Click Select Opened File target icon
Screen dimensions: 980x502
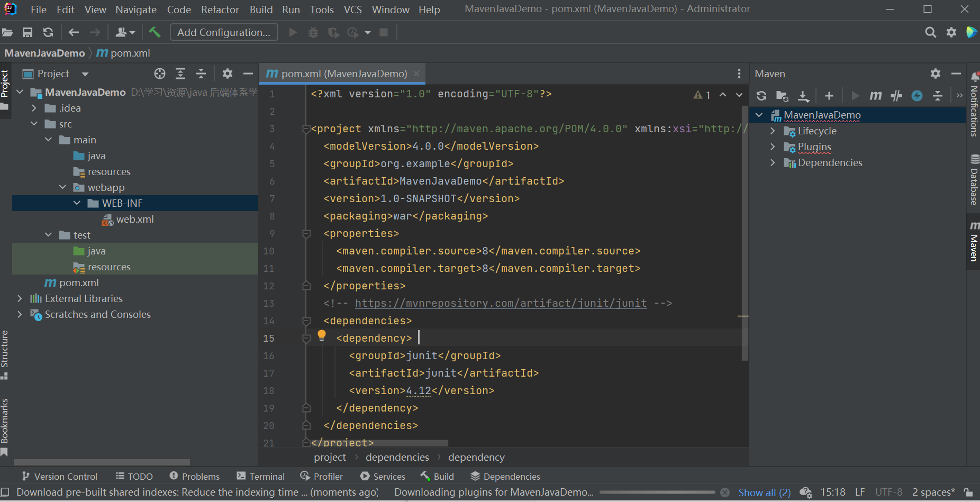pyautogui.click(x=160, y=74)
